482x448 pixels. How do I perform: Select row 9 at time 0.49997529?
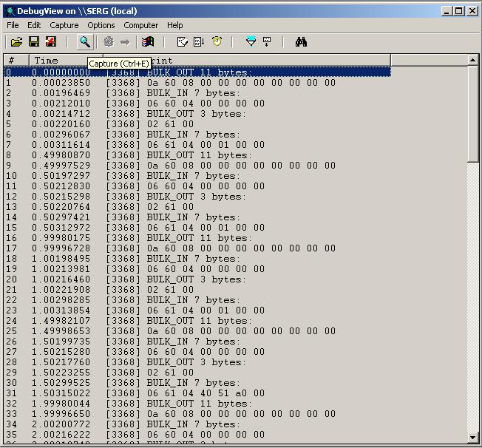pyautogui.click(x=197, y=166)
